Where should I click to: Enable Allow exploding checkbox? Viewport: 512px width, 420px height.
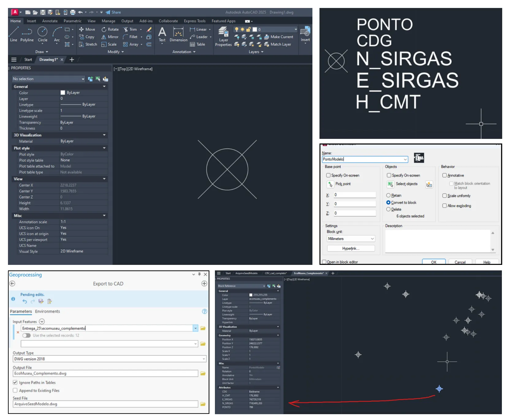[444, 206]
